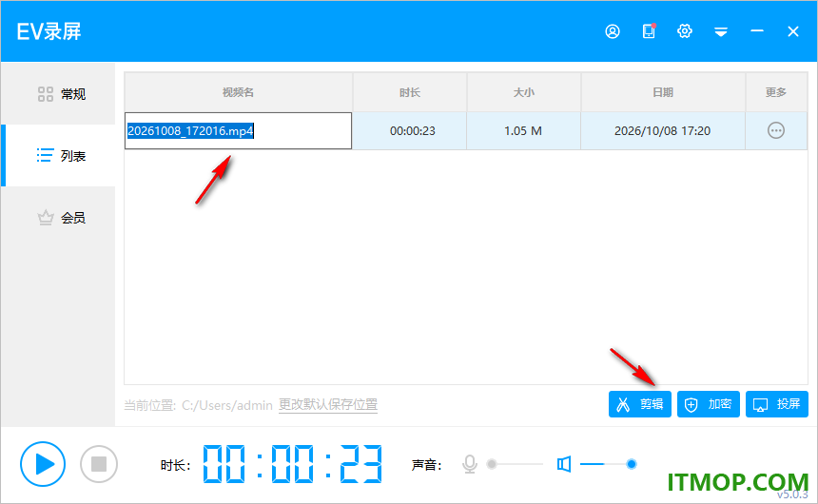
Task: Click the 更多 column header
Action: (776, 92)
